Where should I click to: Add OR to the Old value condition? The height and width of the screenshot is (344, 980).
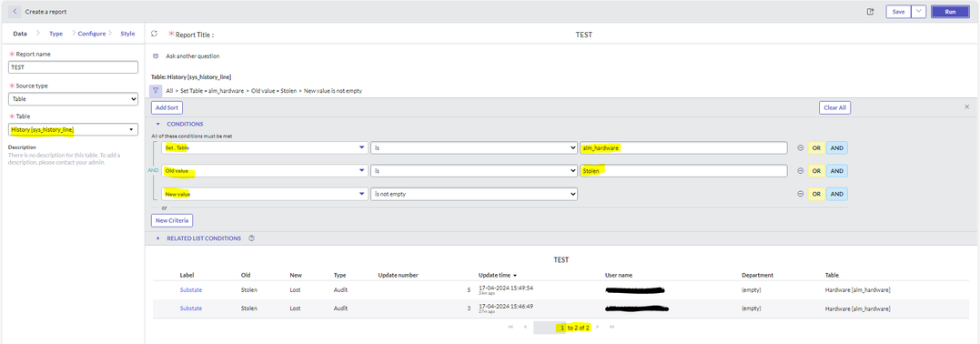(815, 171)
